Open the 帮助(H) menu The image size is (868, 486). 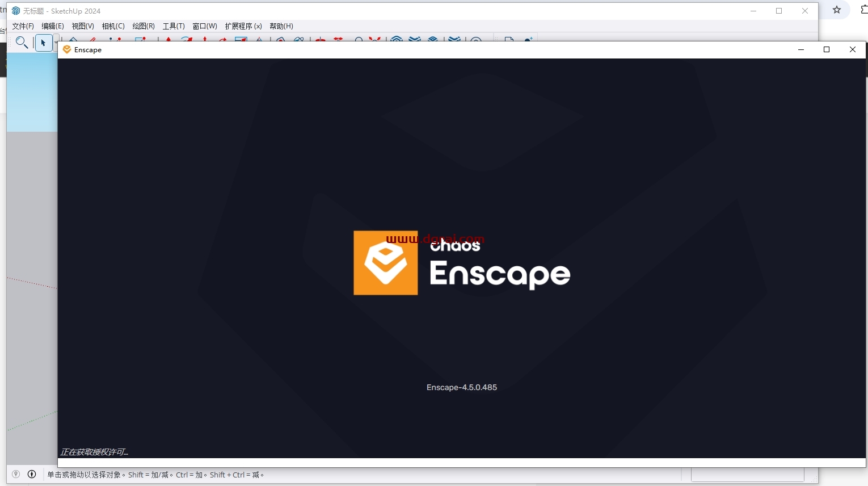point(281,26)
